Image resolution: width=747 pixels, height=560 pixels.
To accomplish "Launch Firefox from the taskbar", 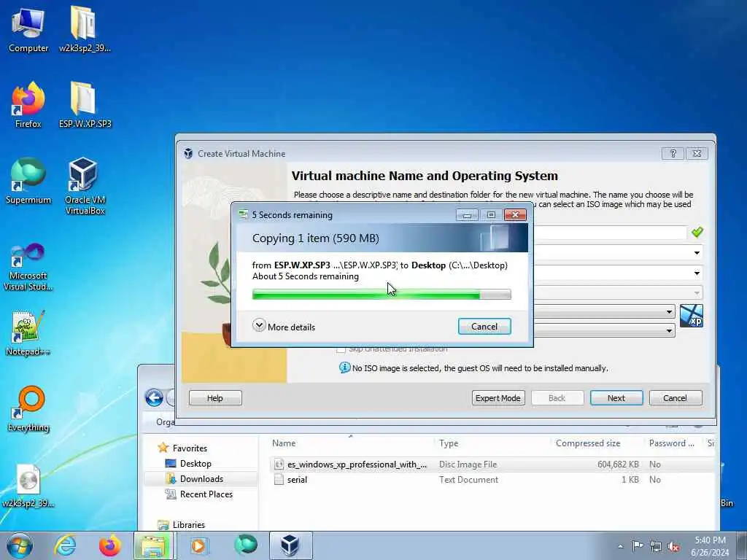I will pos(110,545).
